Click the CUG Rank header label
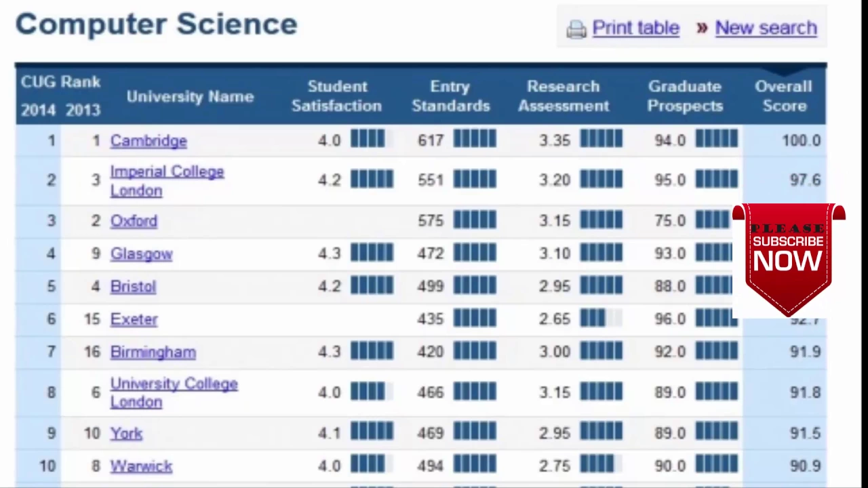Screen dimensions: 868x488 pyautogui.click(x=60, y=82)
